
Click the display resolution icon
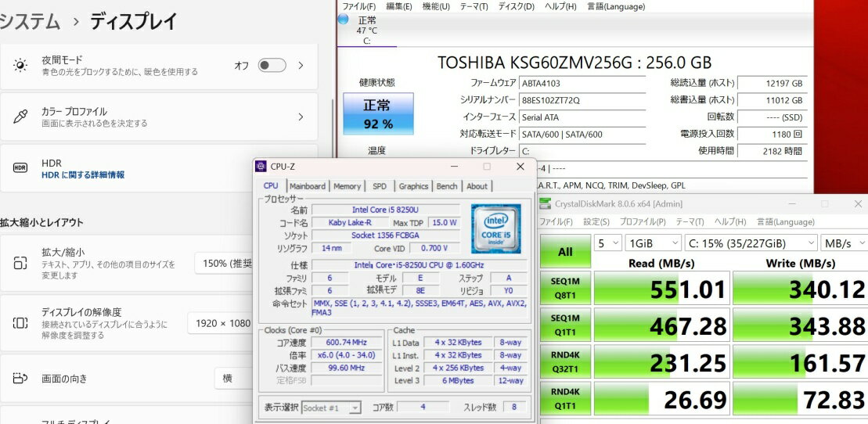click(x=20, y=322)
